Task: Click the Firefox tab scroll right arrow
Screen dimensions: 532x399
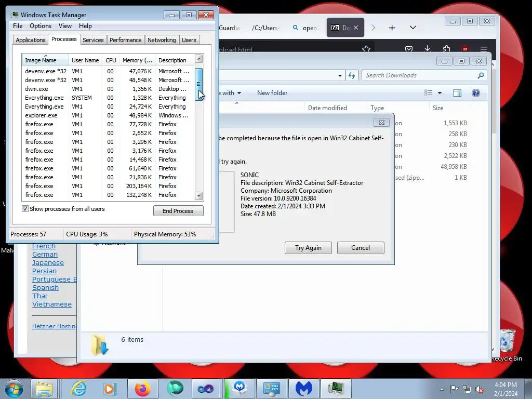Action: coord(373,28)
